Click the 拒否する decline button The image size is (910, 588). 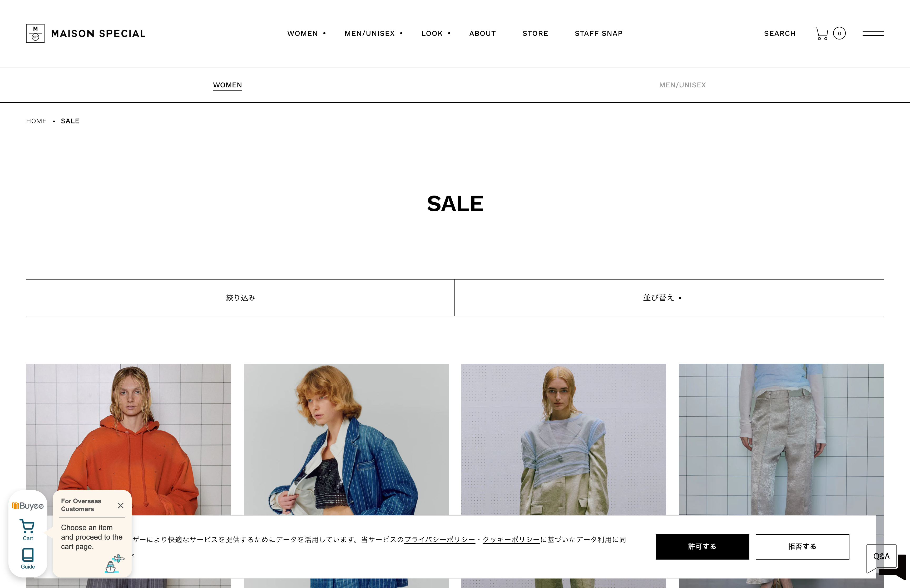(x=802, y=547)
